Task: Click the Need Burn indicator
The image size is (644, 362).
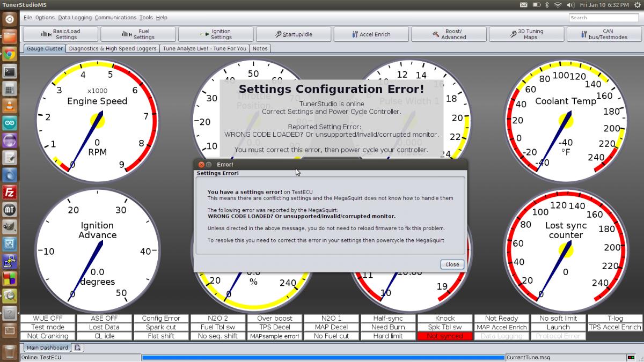Action: (387, 327)
